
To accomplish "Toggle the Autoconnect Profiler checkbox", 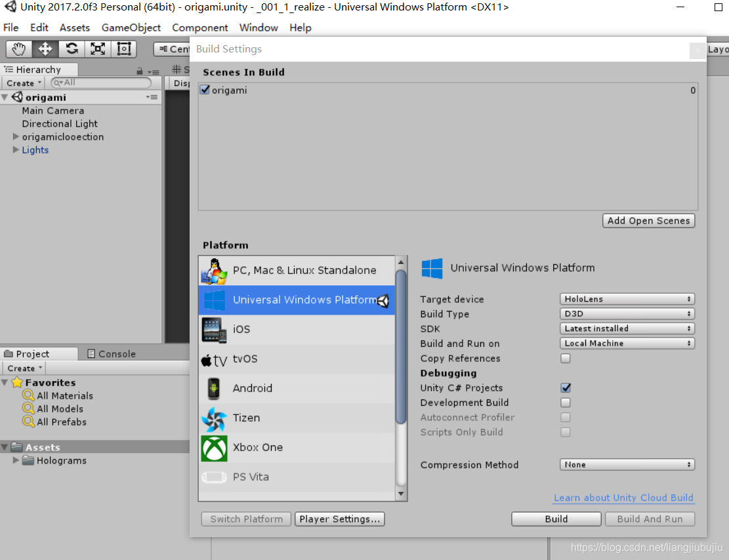I will [x=566, y=417].
